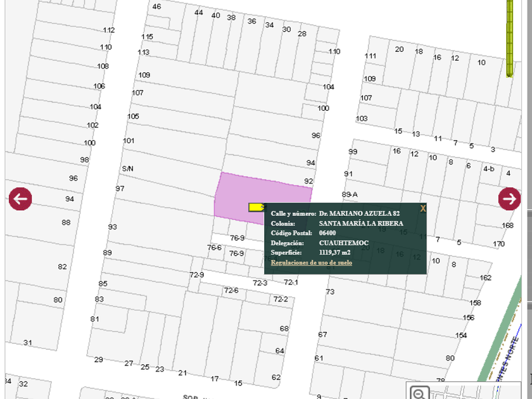Click the lot labeled 76-6
Image resolution: width=532 pixels, height=399 pixels.
(215, 248)
